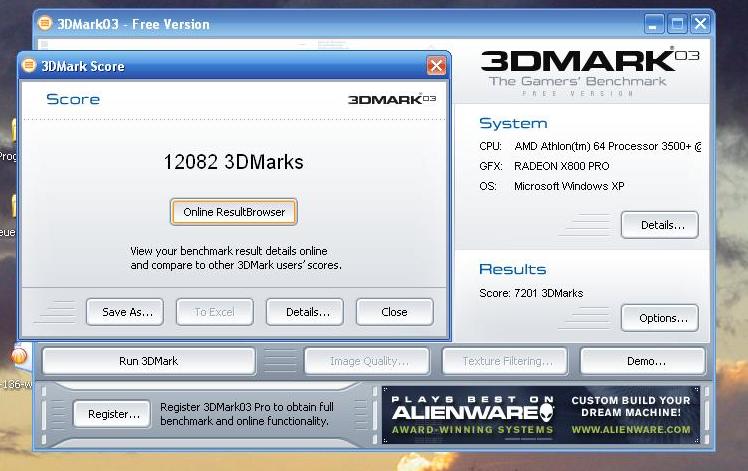Click the Microsoft Windows XP OS text
This screenshot has width=748, height=471.
click(569, 186)
